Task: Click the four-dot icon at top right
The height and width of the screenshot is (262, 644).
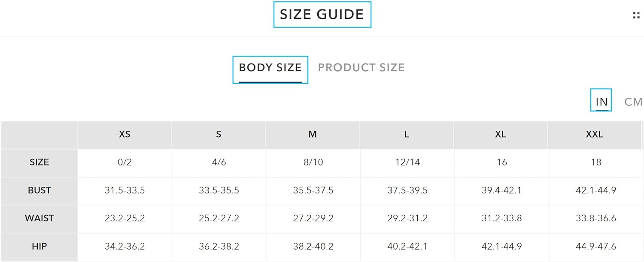Action: (636, 15)
